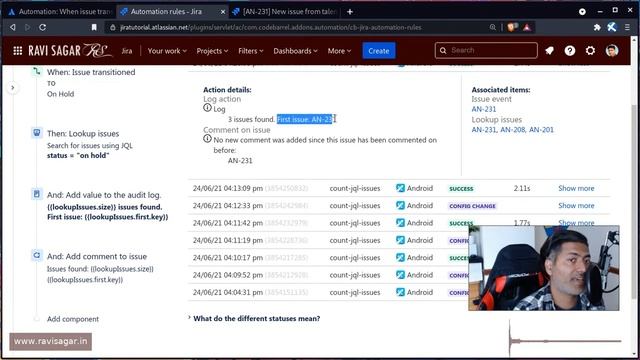Screen dimensions: 640x360
Task: Switch to Automation: When issue transitioned tab
Action: (x=60, y=12)
